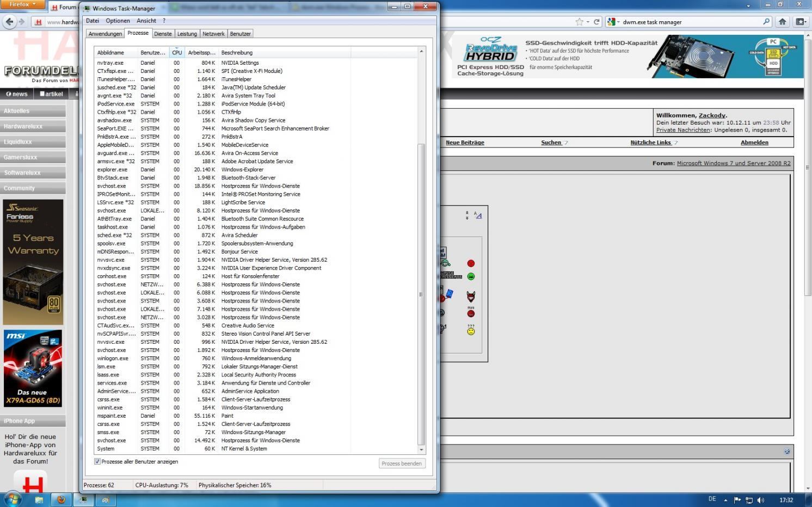Click the news navigation item

(17, 94)
